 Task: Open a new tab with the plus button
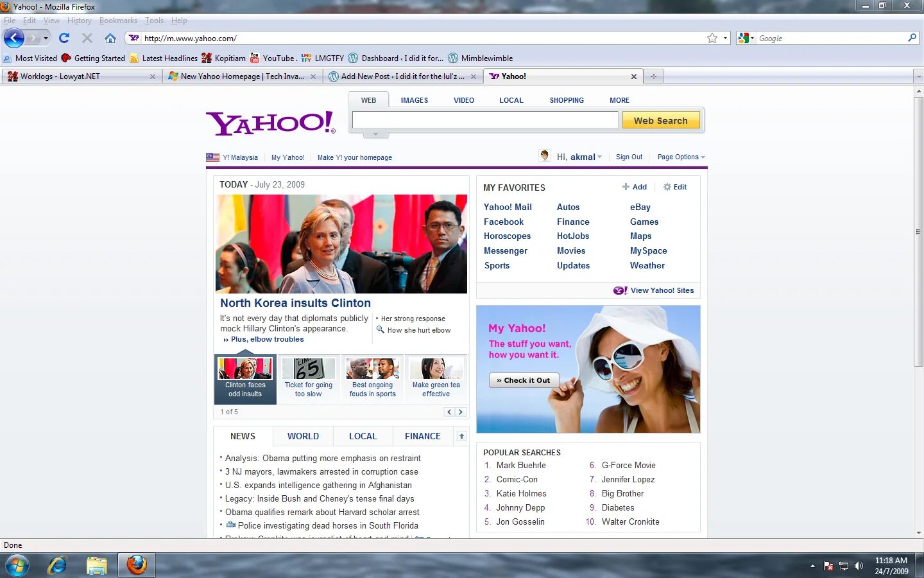click(654, 76)
